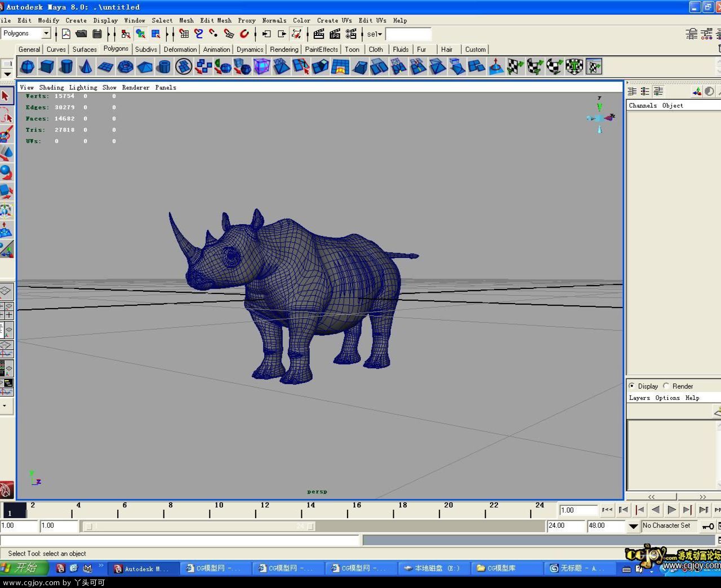
Task: Activate the Paint selection tool
Action: coord(6,135)
